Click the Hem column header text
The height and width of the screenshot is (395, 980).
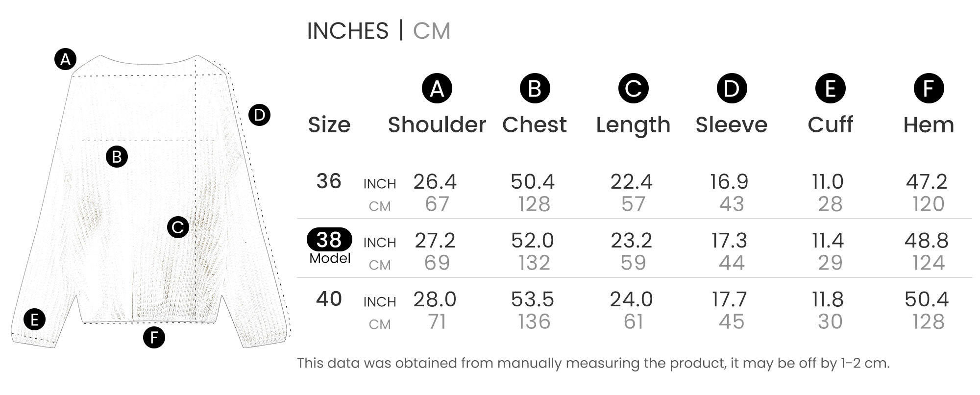tap(929, 125)
